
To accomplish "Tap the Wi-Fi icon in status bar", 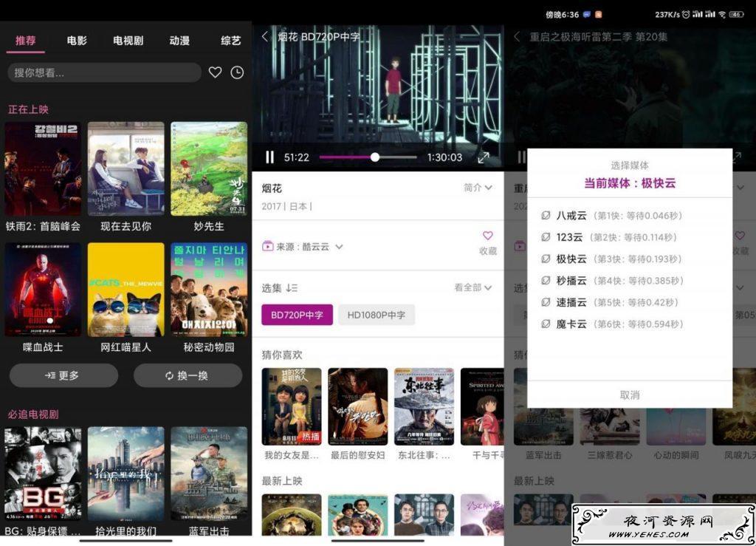I will [x=722, y=15].
